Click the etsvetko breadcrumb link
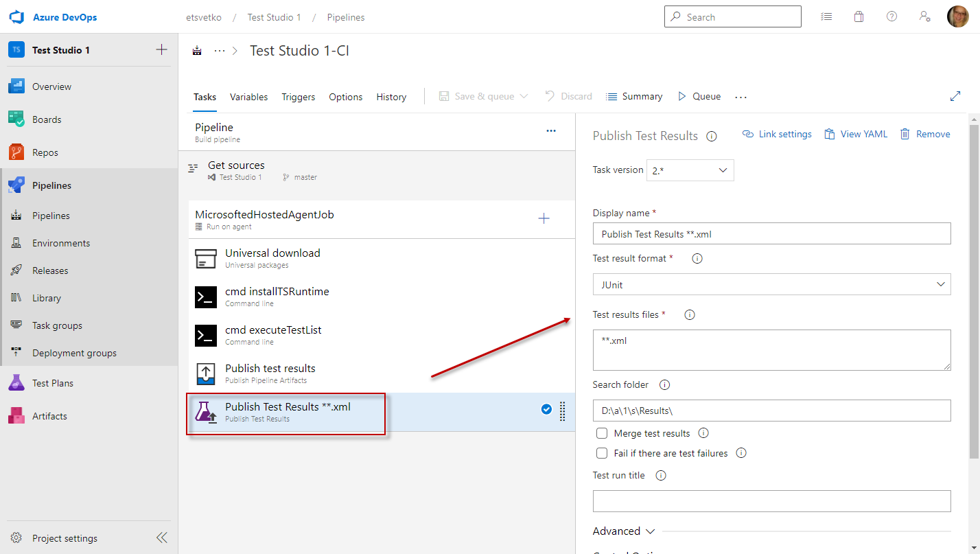 click(204, 17)
